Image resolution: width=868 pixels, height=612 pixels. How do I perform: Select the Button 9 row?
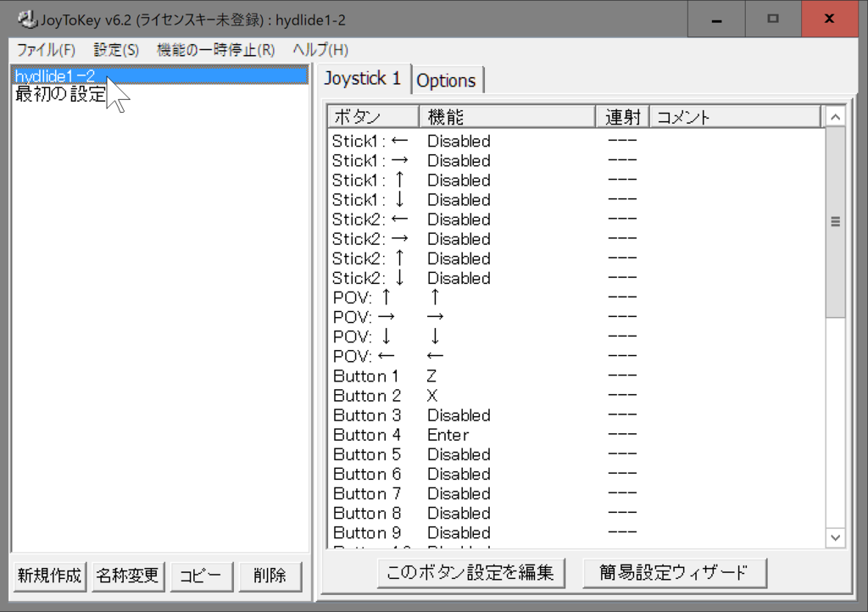coord(576,533)
